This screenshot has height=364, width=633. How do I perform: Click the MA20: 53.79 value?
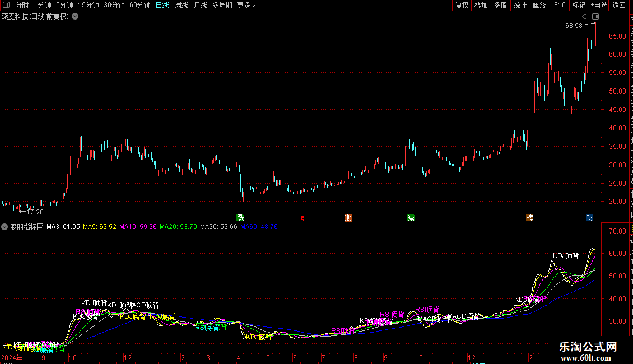pos(178,227)
